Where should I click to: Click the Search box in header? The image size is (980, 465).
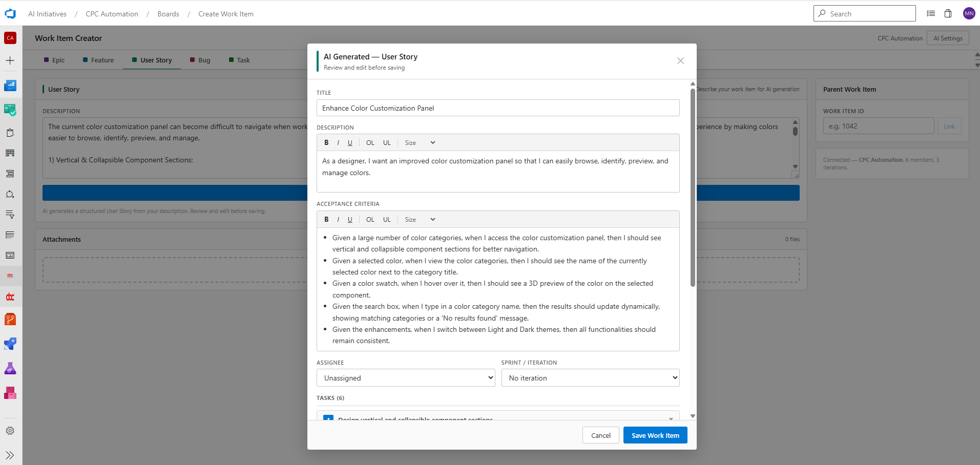865,14
